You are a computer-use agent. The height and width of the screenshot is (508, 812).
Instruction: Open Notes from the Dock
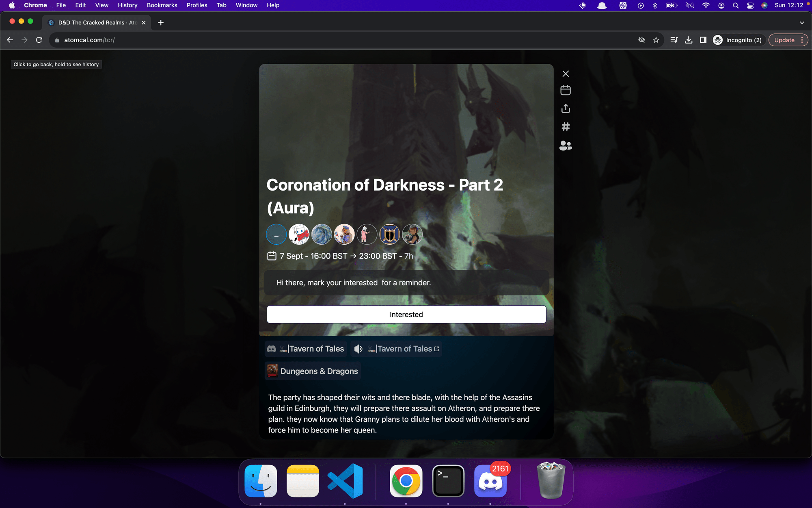[x=303, y=481]
